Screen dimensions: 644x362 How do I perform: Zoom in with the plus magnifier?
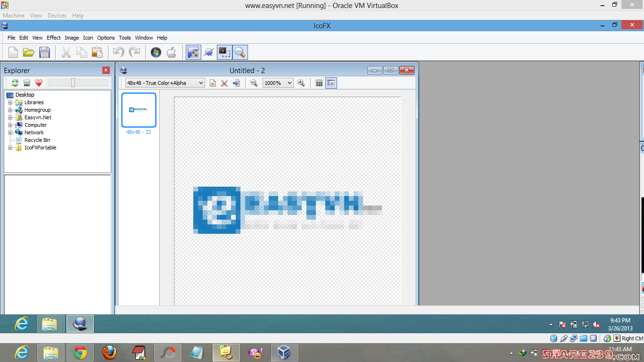point(301,83)
